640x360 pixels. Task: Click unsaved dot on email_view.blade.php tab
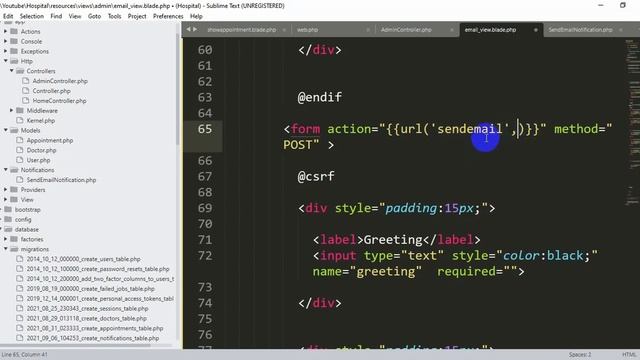[536, 30]
